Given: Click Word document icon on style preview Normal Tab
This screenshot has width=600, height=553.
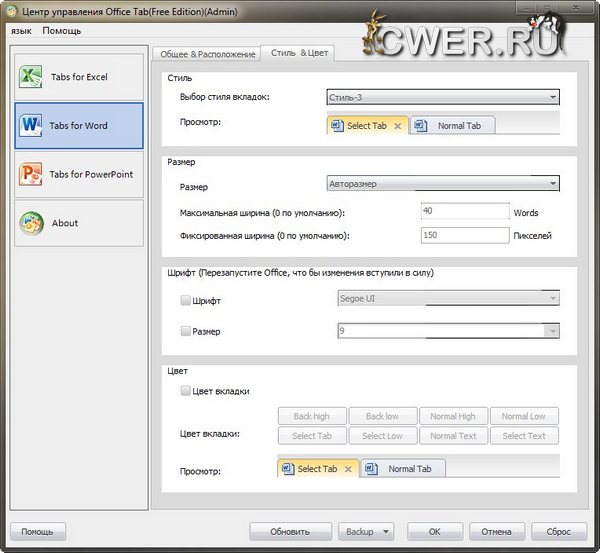Looking at the screenshot, I should point(419,126).
